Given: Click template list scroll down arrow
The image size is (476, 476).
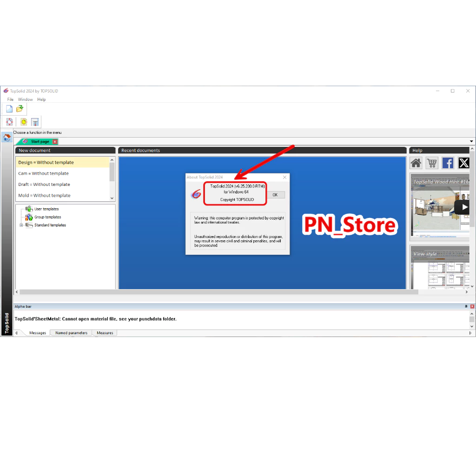Looking at the screenshot, I should click(x=112, y=198).
